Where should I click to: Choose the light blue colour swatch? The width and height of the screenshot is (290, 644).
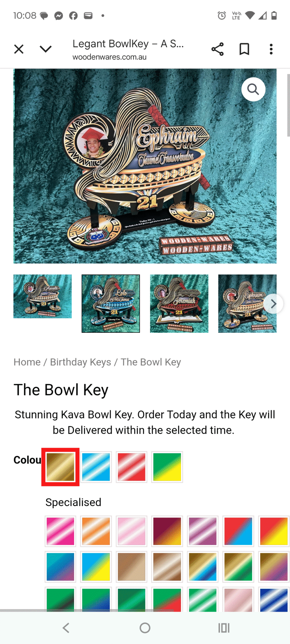(96, 467)
